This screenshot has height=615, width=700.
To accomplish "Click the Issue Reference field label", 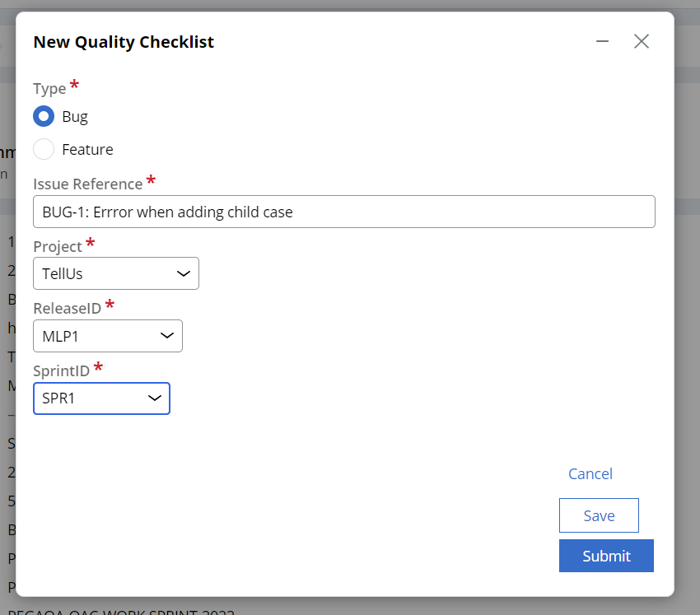I will (88, 184).
